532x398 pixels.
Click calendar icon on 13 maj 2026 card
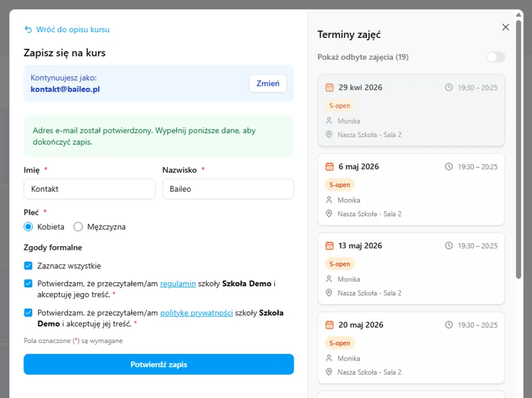329,245
